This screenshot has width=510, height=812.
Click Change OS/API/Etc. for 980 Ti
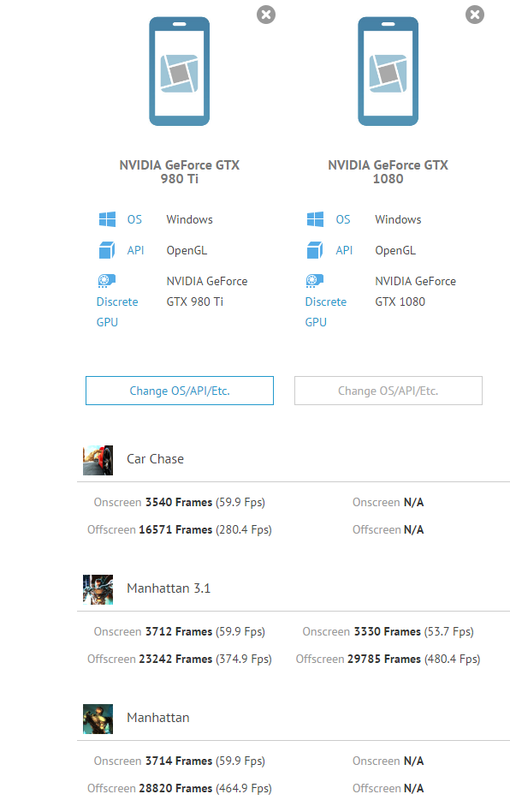180,391
